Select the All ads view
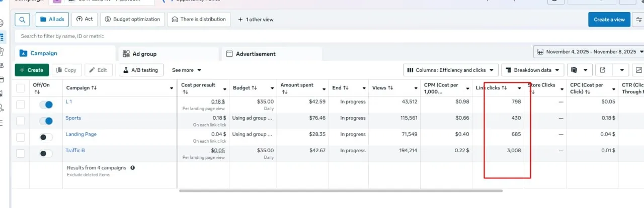644x208 pixels. coord(52,20)
